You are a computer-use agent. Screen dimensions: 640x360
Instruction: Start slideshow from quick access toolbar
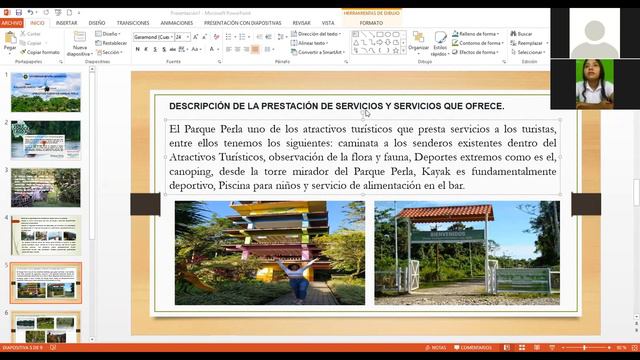pos(58,13)
